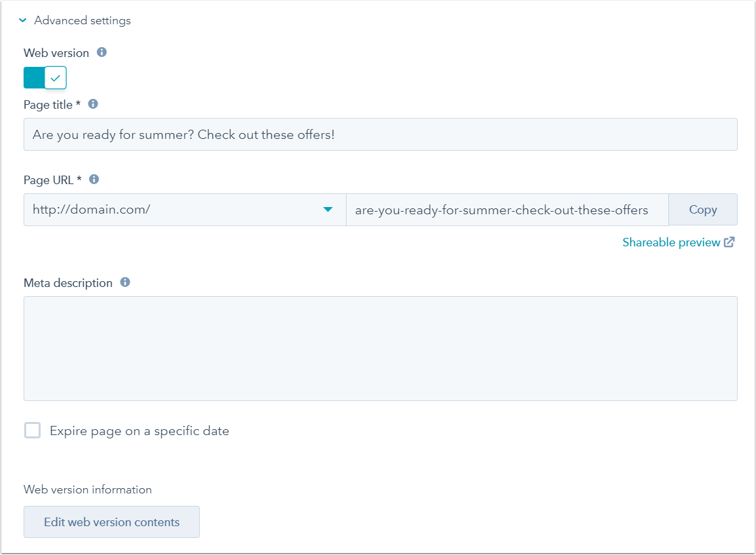Click the Web version information label
This screenshot has width=756, height=555.
(88, 489)
